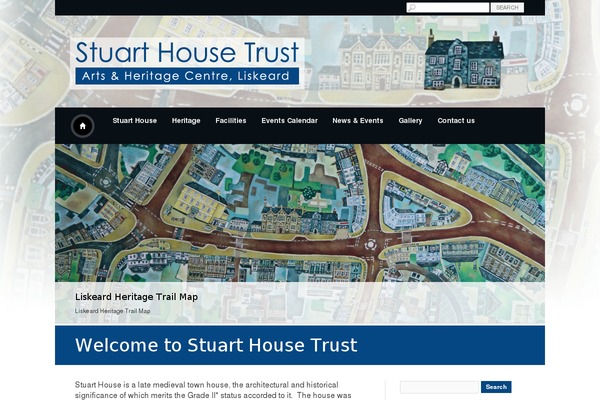Image resolution: width=600 pixels, height=400 pixels.
Task: Focus the top header search field
Action: pos(448,8)
